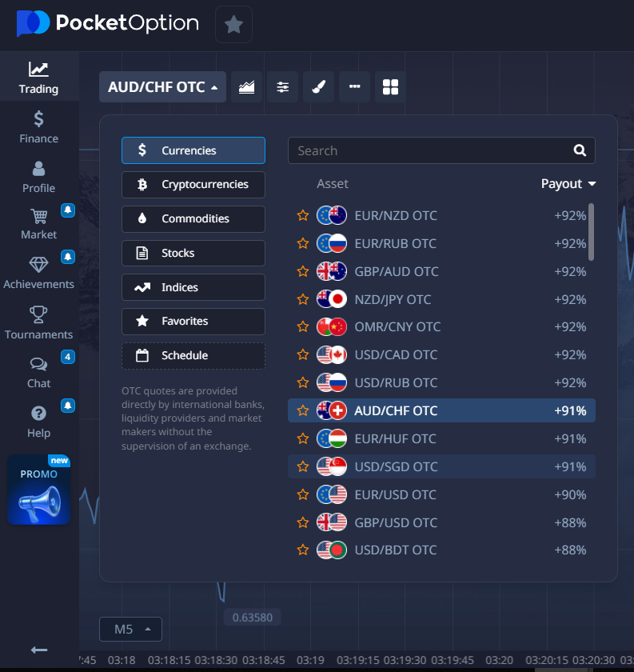Open the Help question mark section

(x=38, y=422)
